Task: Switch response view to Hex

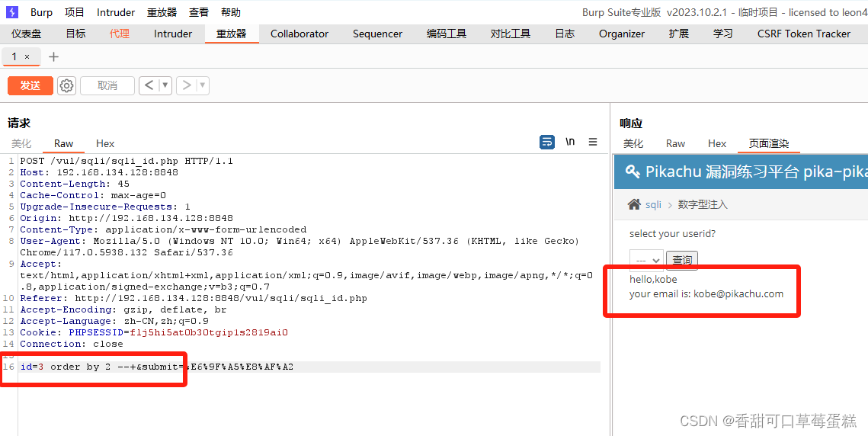Action: click(x=717, y=143)
